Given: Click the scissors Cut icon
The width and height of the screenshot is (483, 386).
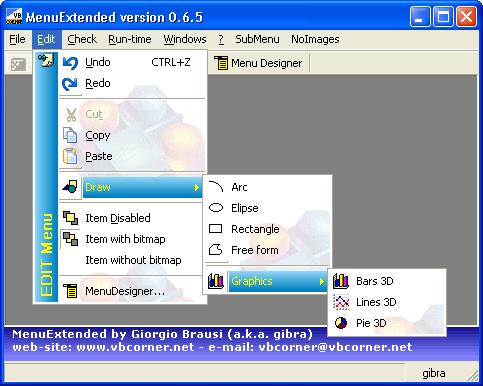Looking at the screenshot, I should (x=71, y=115).
